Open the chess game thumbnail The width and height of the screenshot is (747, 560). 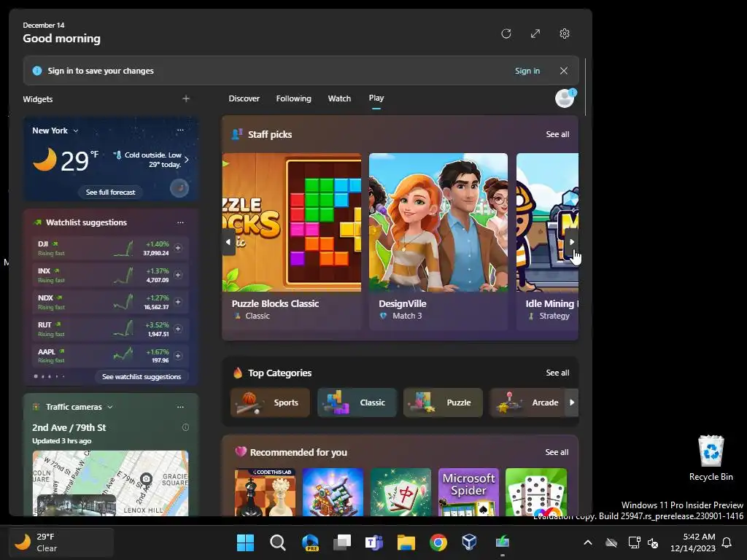click(x=265, y=492)
